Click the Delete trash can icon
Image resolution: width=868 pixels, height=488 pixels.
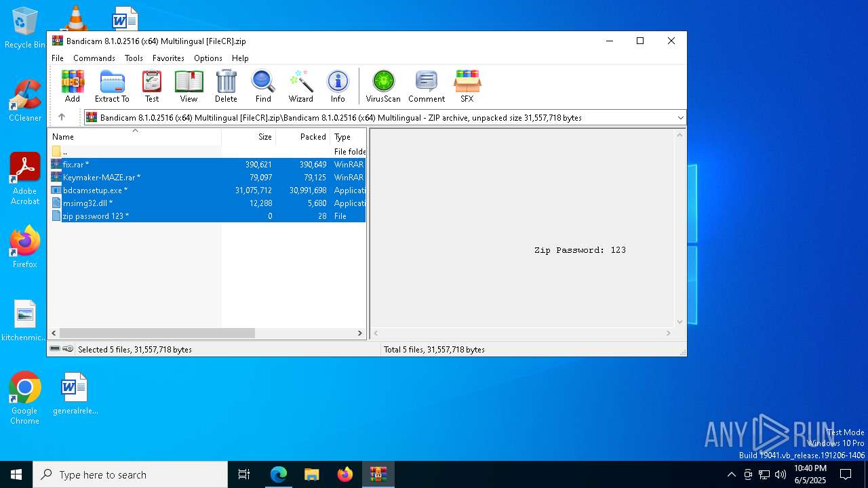click(x=226, y=86)
